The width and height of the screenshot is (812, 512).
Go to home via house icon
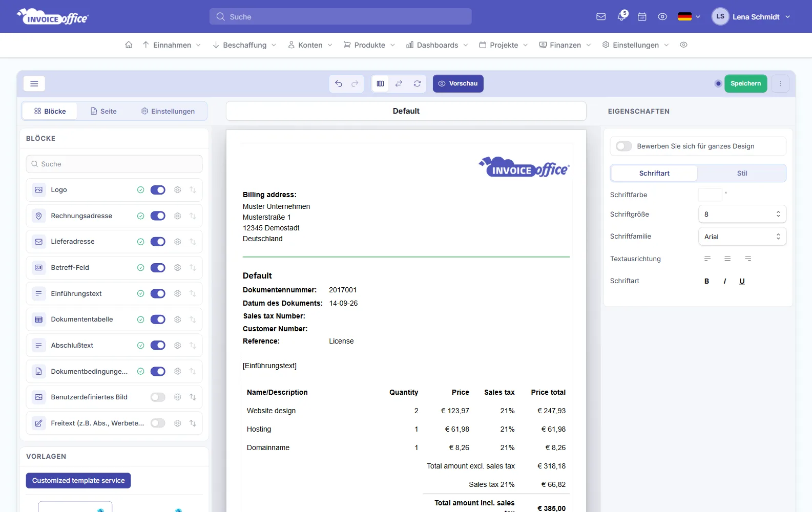[x=129, y=45]
